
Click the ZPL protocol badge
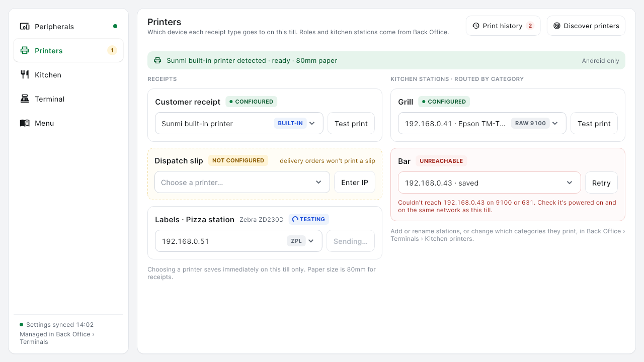tap(296, 241)
